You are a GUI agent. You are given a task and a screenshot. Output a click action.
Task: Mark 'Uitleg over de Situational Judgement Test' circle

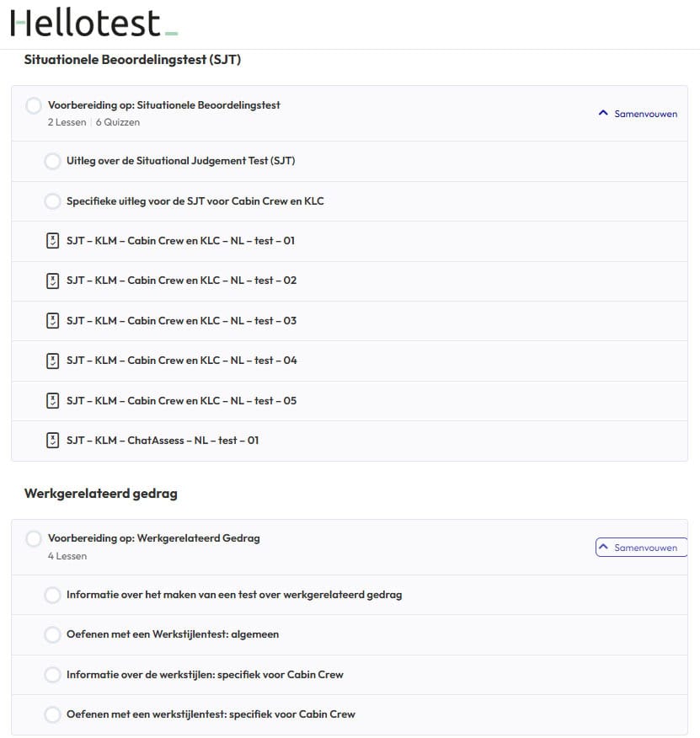click(52, 161)
